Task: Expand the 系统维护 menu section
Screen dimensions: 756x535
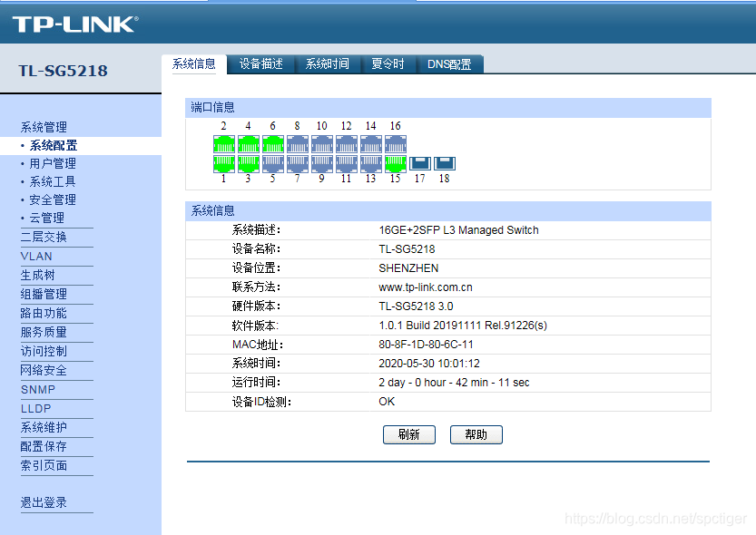Action: (44, 428)
